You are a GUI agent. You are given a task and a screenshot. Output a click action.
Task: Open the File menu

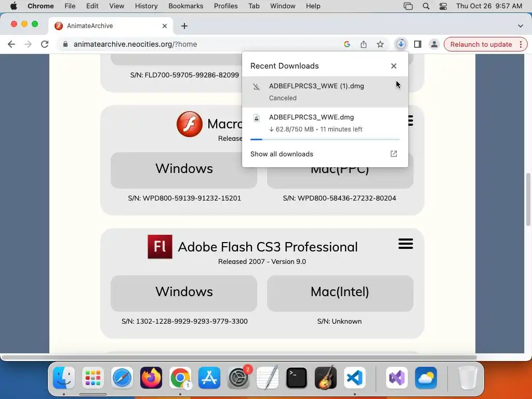pyautogui.click(x=70, y=6)
